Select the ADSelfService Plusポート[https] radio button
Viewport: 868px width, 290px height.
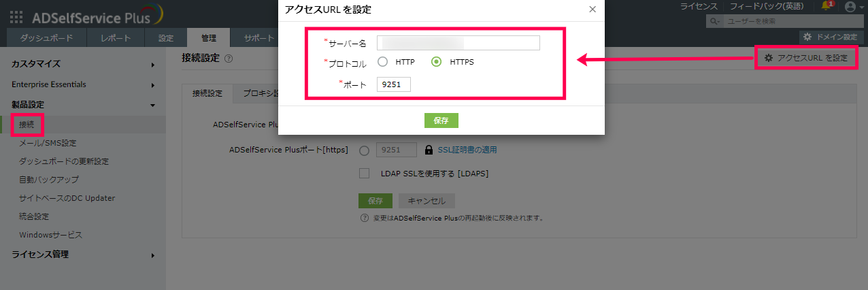[364, 150]
